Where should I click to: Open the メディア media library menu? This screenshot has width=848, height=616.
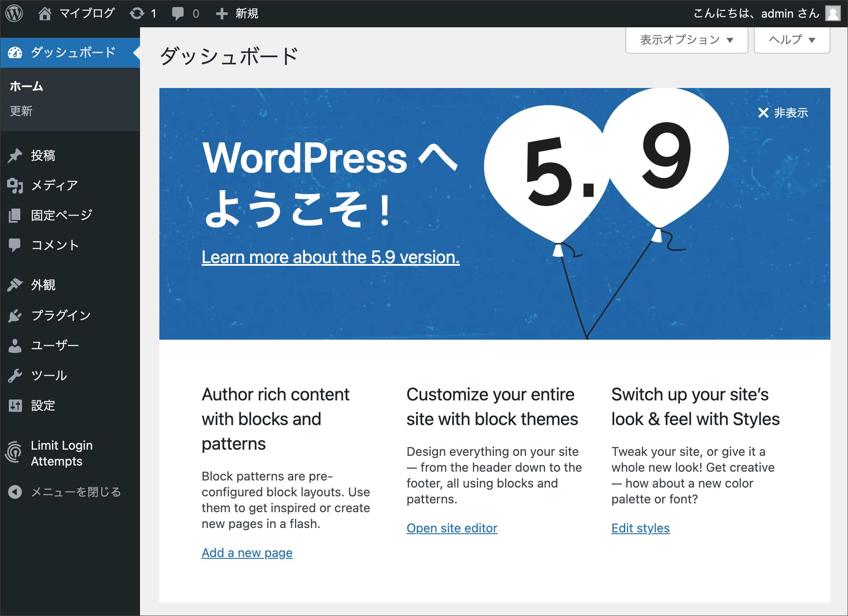tap(54, 185)
